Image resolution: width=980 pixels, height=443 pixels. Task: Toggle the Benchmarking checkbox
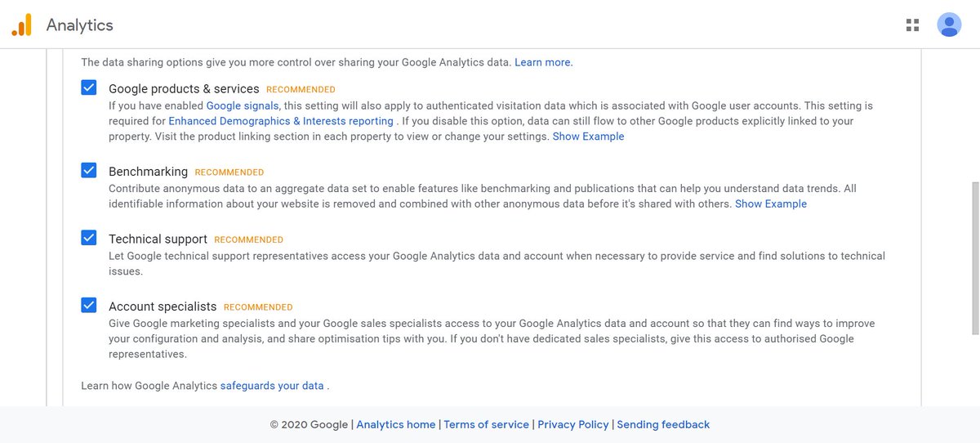click(89, 171)
